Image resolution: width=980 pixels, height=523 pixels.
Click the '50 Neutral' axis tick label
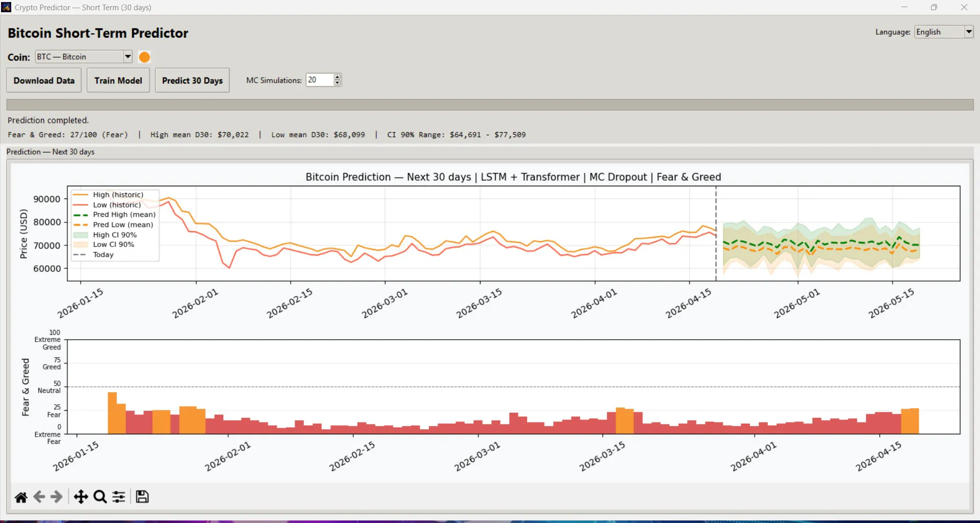pos(50,387)
